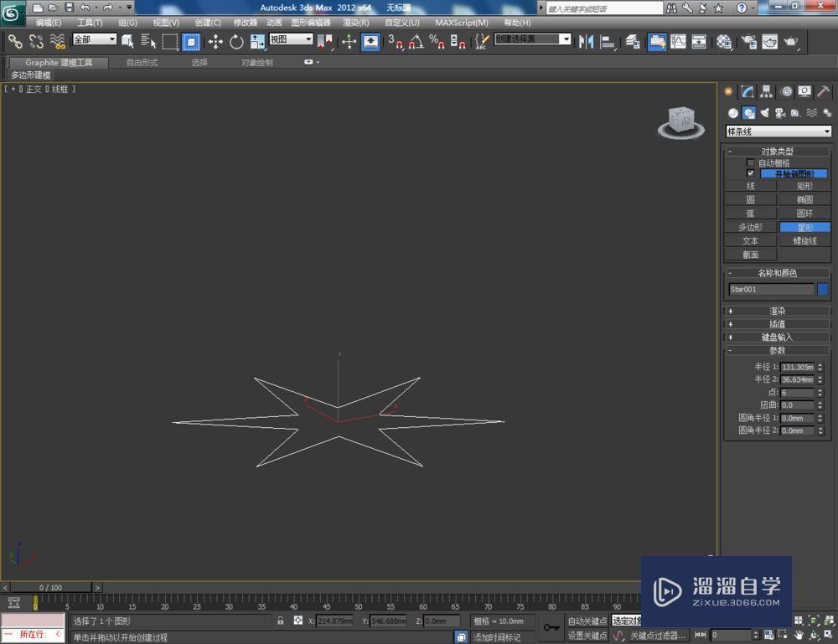Image resolution: width=838 pixels, height=644 pixels.
Task: Click the Star001 name input field
Action: coord(769,289)
